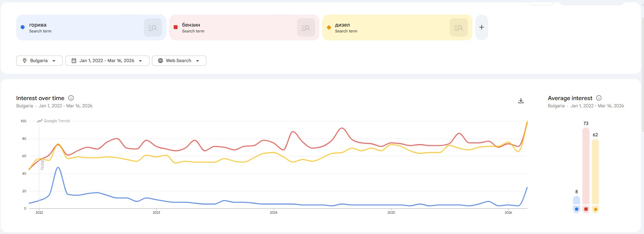Add a new comparison term with plus
The width and height of the screenshot is (644, 234).
481,27
